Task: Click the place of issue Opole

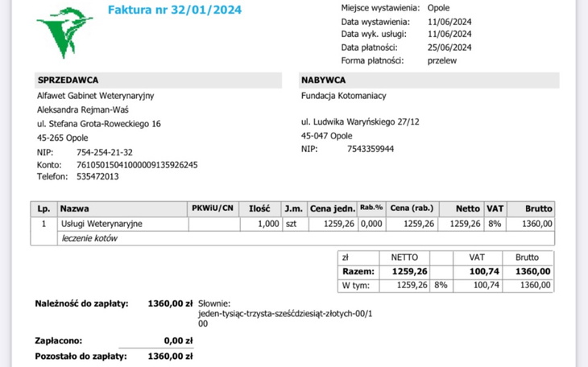Action: pyautogui.click(x=438, y=7)
